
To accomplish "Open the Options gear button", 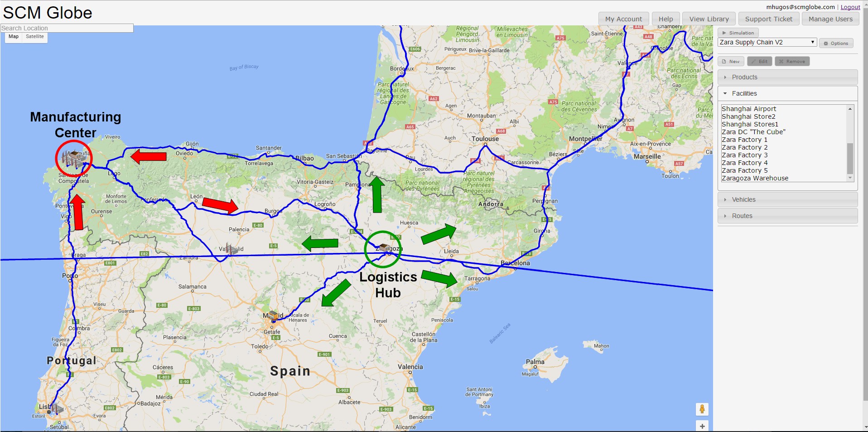I will 836,44.
